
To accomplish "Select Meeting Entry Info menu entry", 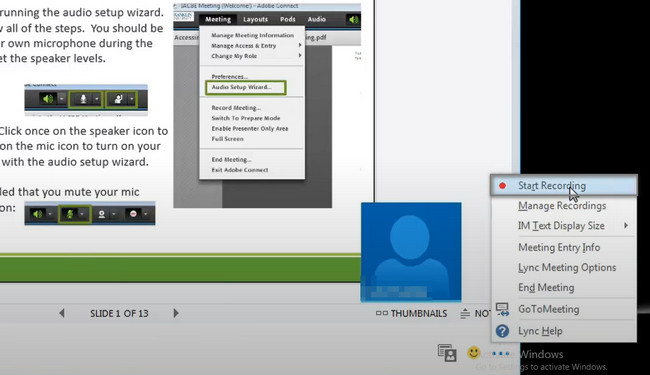I will point(564,247).
